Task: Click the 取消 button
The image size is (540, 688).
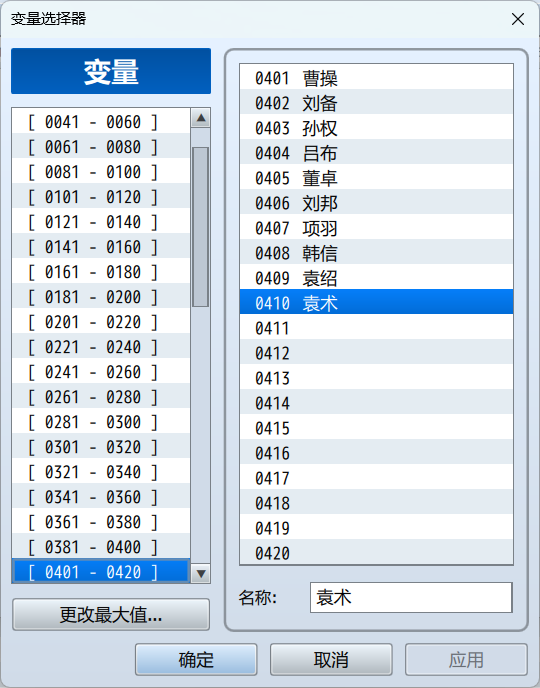Action: pos(331,659)
